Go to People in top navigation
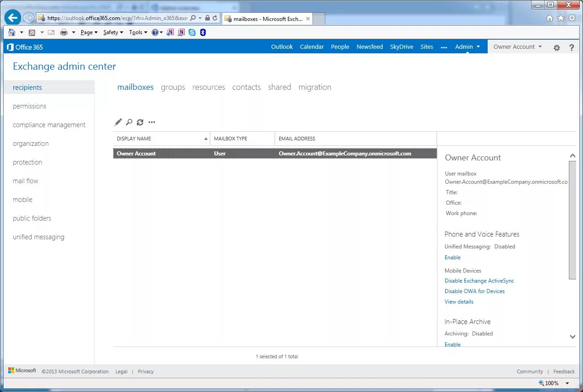The height and width of the screenshot is (392, 583). pos(340,46)
